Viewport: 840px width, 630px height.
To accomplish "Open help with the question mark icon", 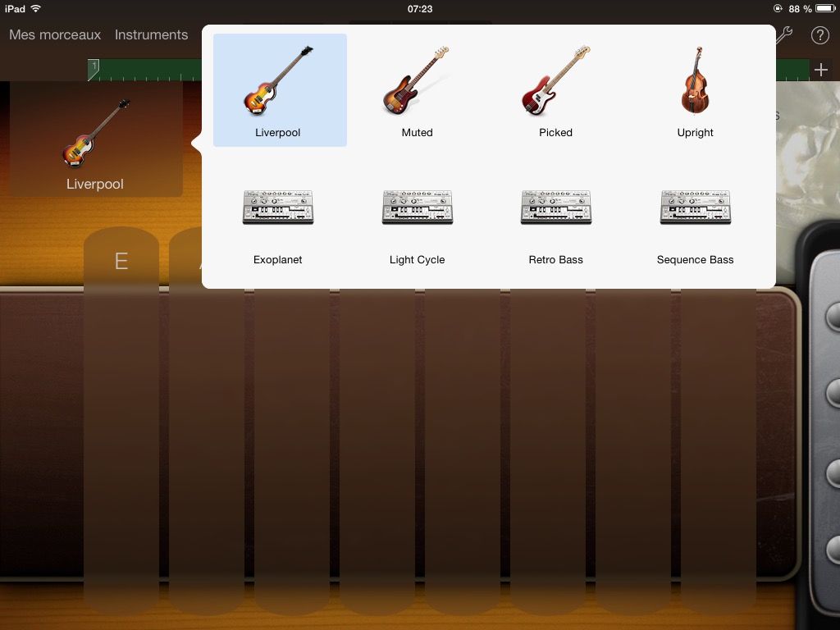I will coord(819,35).
